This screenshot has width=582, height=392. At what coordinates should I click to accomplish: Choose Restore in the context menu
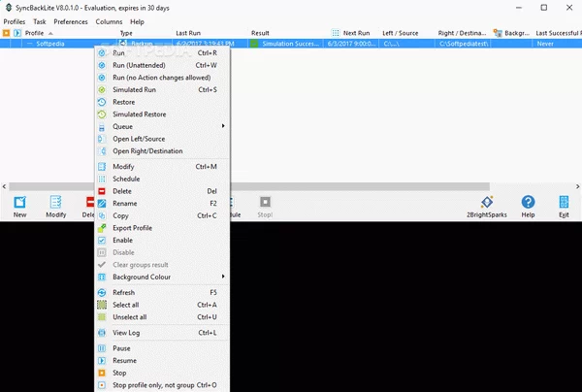pyautogui.click(x=124, y=102)
